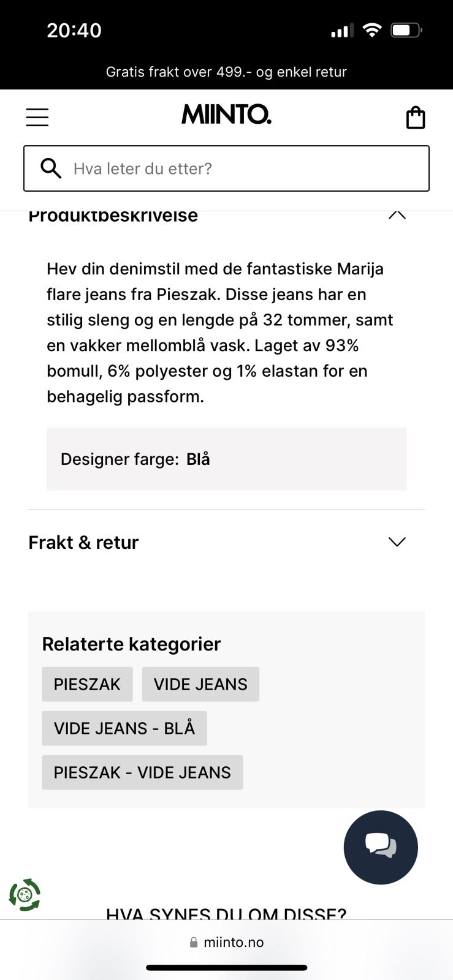
Task: Open the hamburger navigation menu
Action: tap(37, 117)
